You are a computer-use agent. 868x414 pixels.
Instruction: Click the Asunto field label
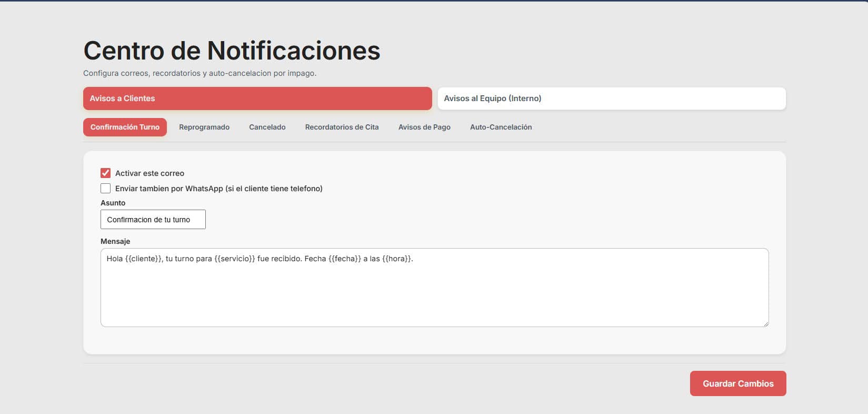[x=113, y=203]
